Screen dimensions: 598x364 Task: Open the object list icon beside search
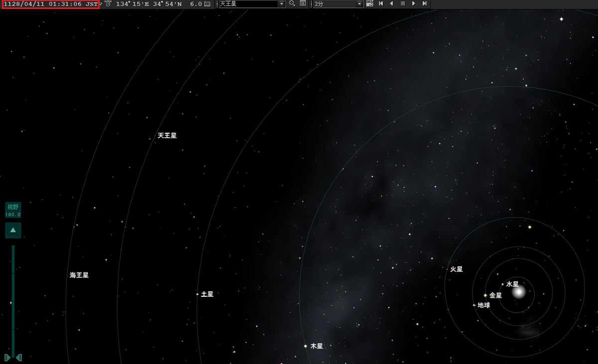pos(303,3)
